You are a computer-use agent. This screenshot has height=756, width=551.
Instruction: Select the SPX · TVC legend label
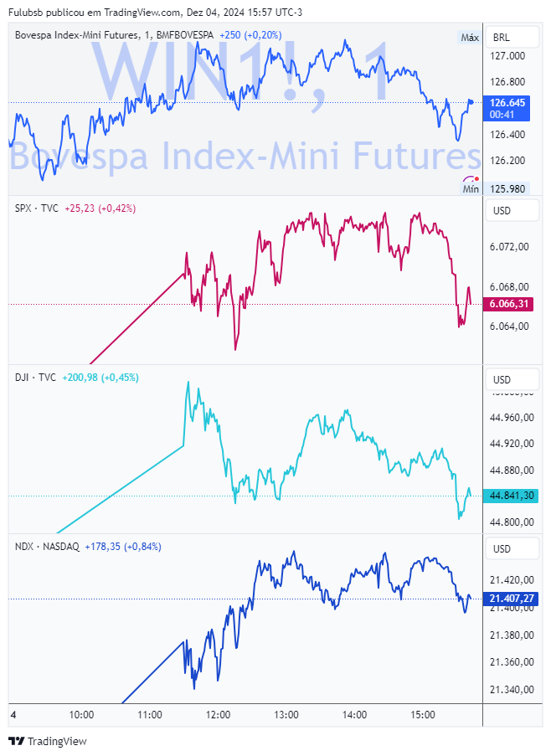click(37, 208)
